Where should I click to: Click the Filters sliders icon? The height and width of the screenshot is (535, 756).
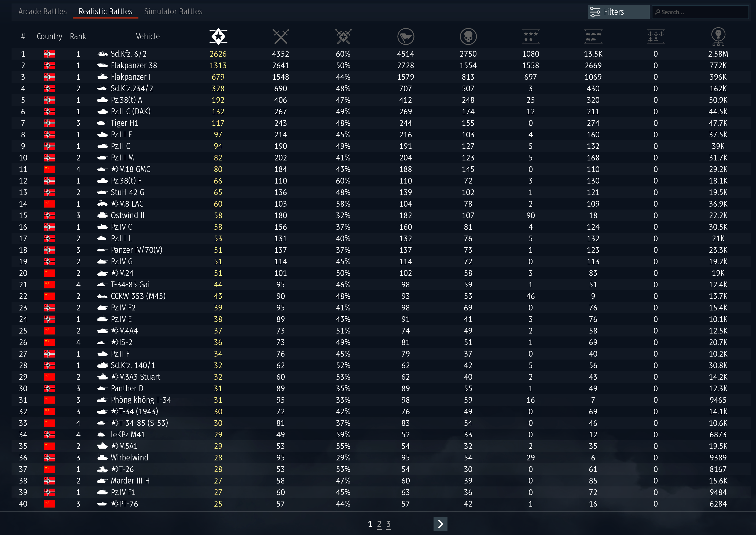(x=595, y=12)
